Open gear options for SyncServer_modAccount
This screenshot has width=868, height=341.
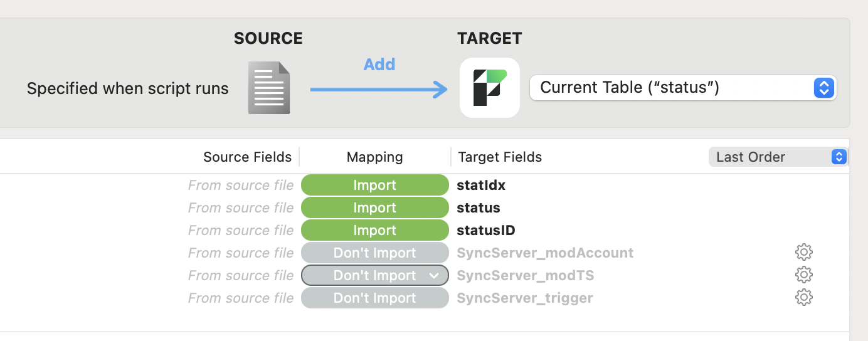(x=804, y=253)
